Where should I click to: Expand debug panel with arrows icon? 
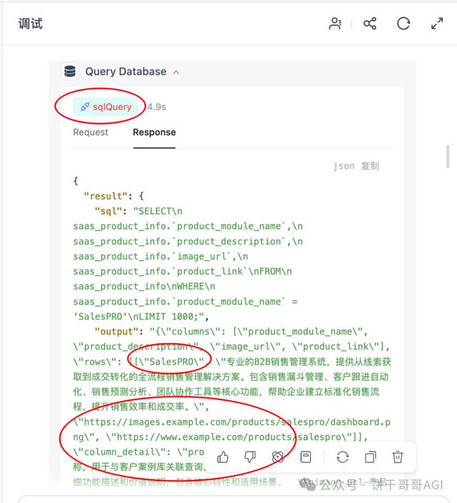[437, 24]
